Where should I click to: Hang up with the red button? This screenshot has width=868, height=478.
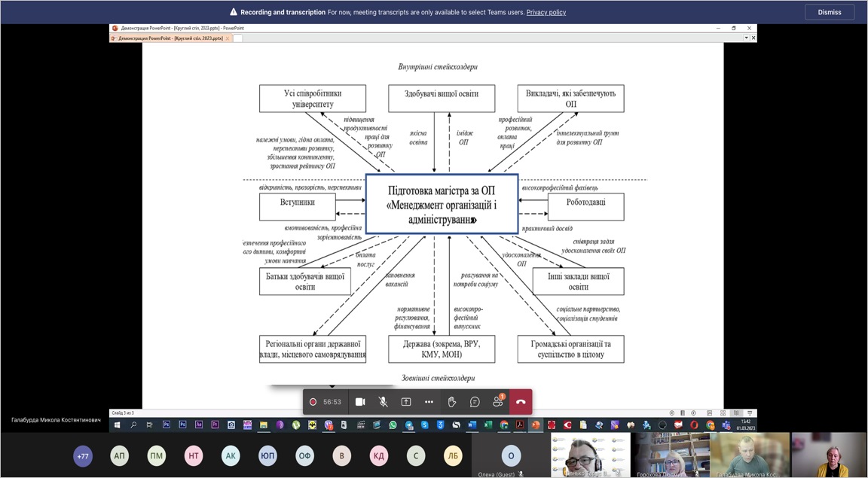521,402
